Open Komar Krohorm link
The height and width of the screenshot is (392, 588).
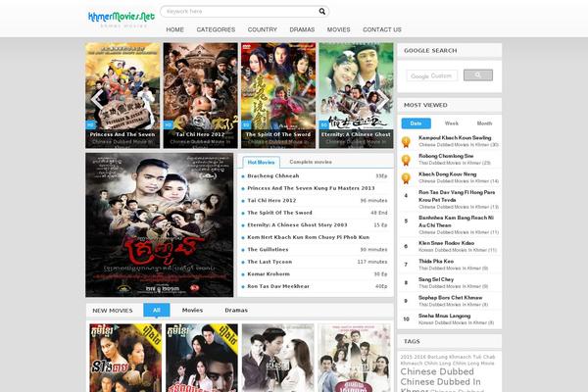(x=269, y=274)
